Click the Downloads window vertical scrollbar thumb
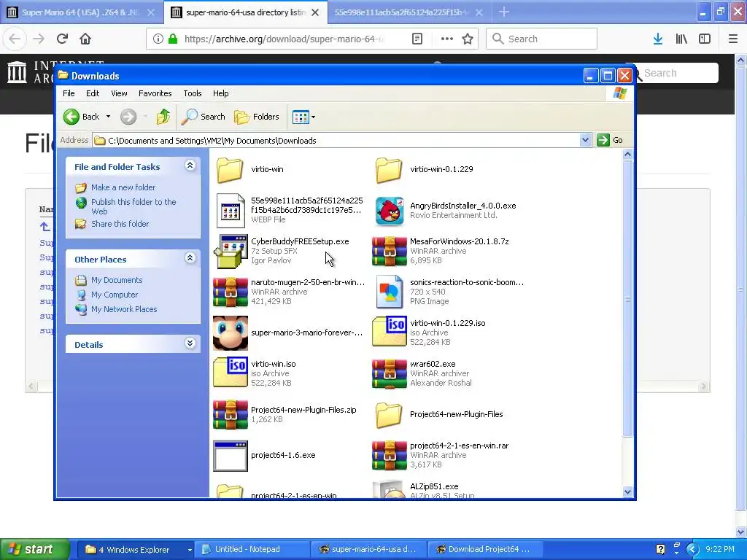The width and height of the screenshot is (747, 560). coord(627,298)
